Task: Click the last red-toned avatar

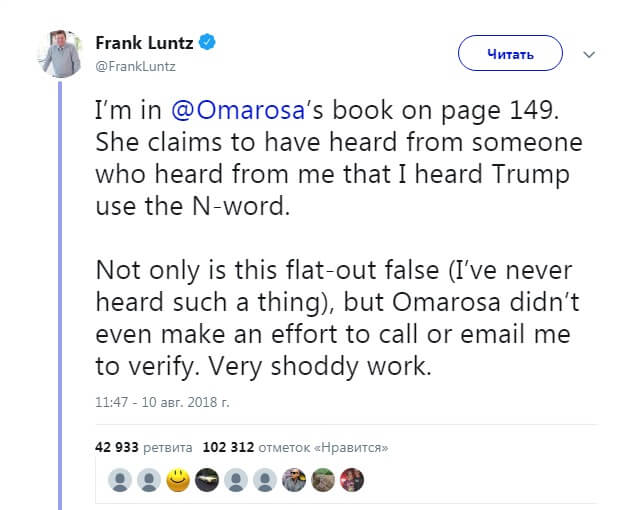Action: (351, 480)
